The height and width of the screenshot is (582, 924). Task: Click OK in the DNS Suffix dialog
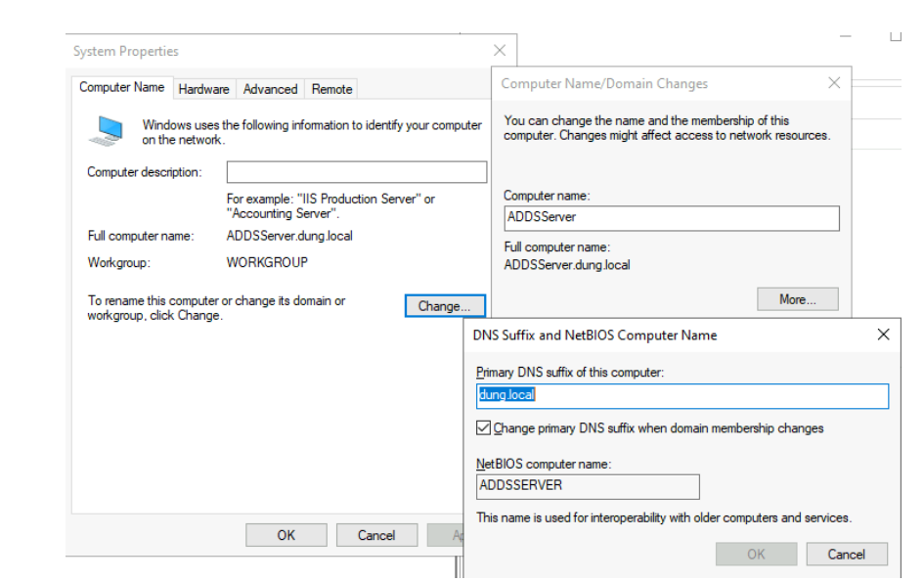pos(756,554)
